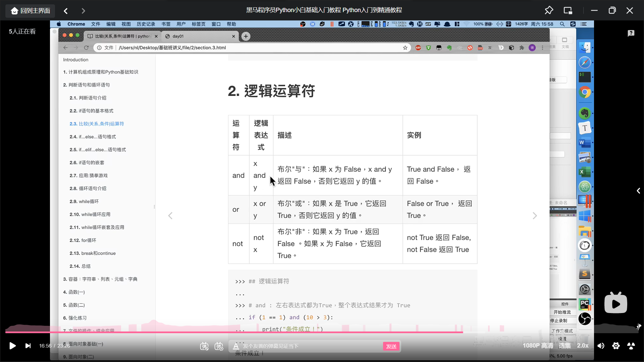Viewport: 644px width, 362px height.
Task: Click the pink video progress bar
Action: [235, 332]
